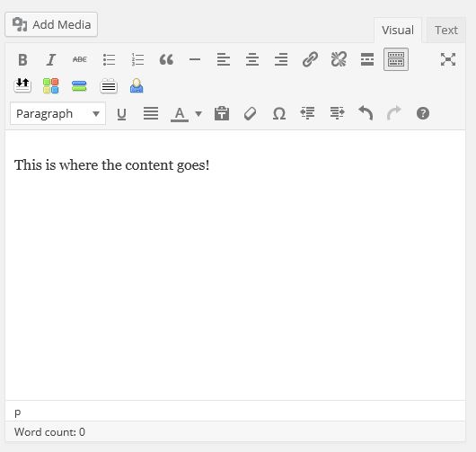Click inside the content editing area
This screenshot has width=476, height=452.
tap(235, 265)
